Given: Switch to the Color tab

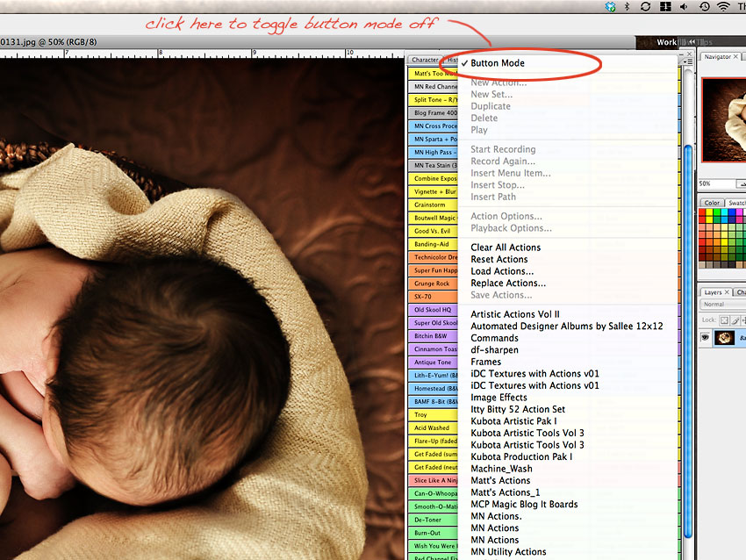Looking at the screenshot, I should pos(712,203).
